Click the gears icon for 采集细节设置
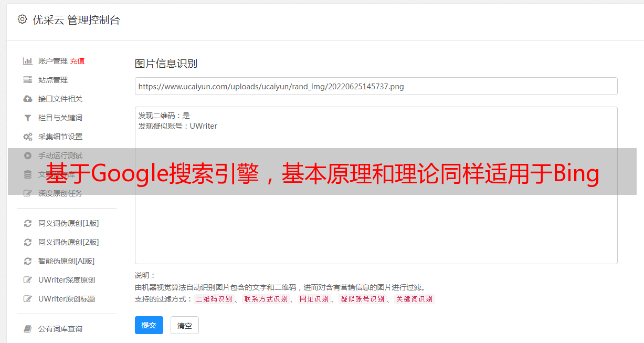This screenshot has height=343, width=644. [x=28, y=137]
